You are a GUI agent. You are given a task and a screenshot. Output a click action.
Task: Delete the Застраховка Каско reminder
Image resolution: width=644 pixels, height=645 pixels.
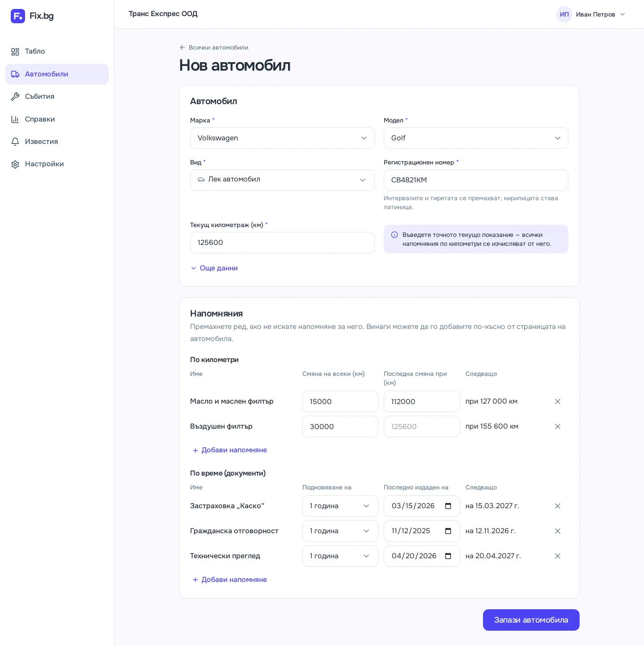click(557, 506)
